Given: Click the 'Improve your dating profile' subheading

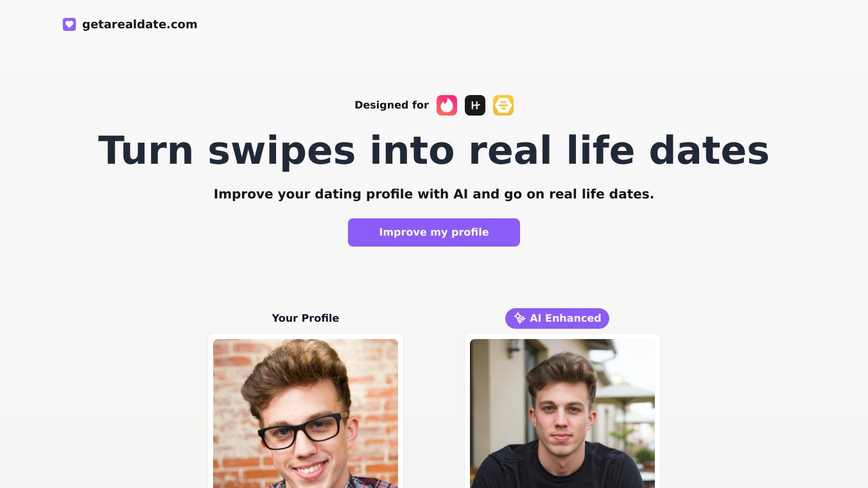Looking at the screenshot, I should pyautogui.click(x=434, y=194).
